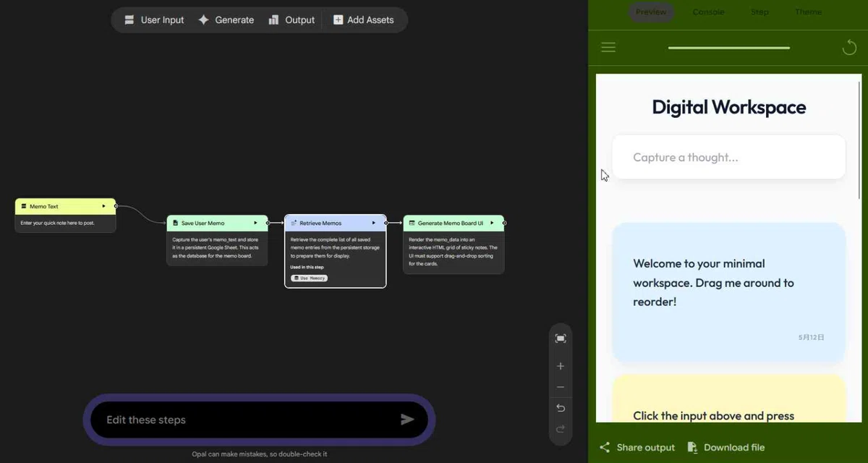
Task: Add a Generate step
Action: (x=226, y=20)
